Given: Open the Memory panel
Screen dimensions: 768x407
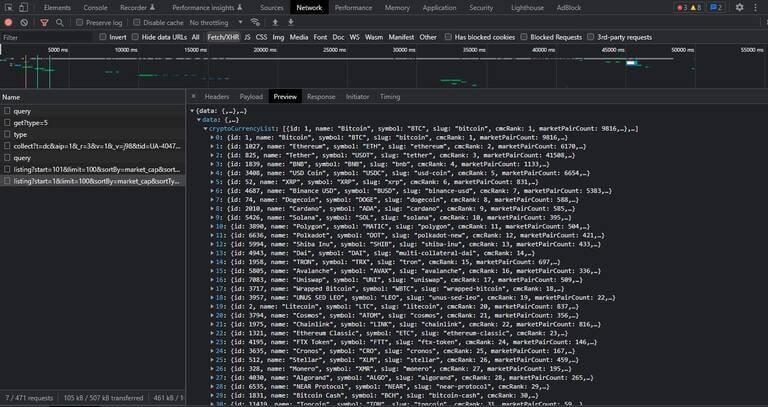Looking at the screenshot, I should click(x=397, y=7).
